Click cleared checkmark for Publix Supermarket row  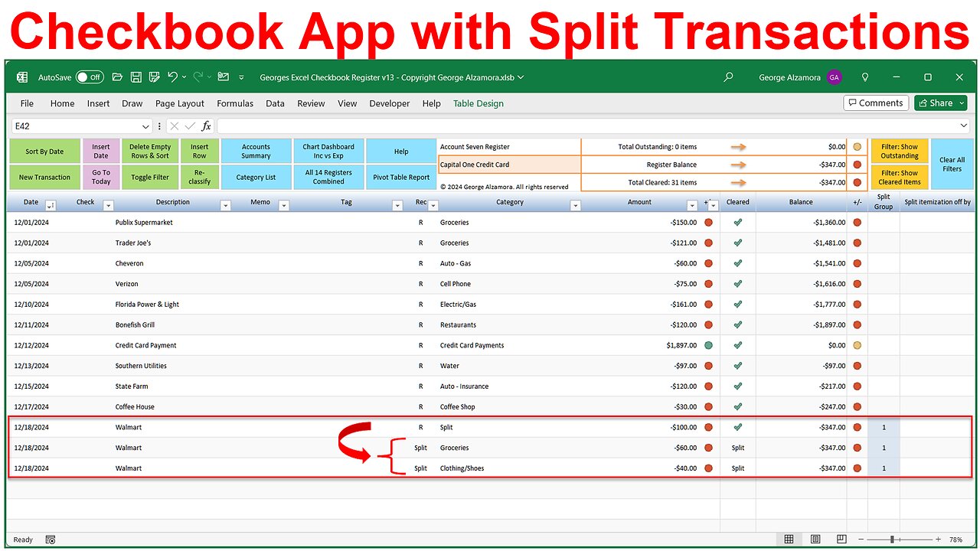[x=738, y=223]
